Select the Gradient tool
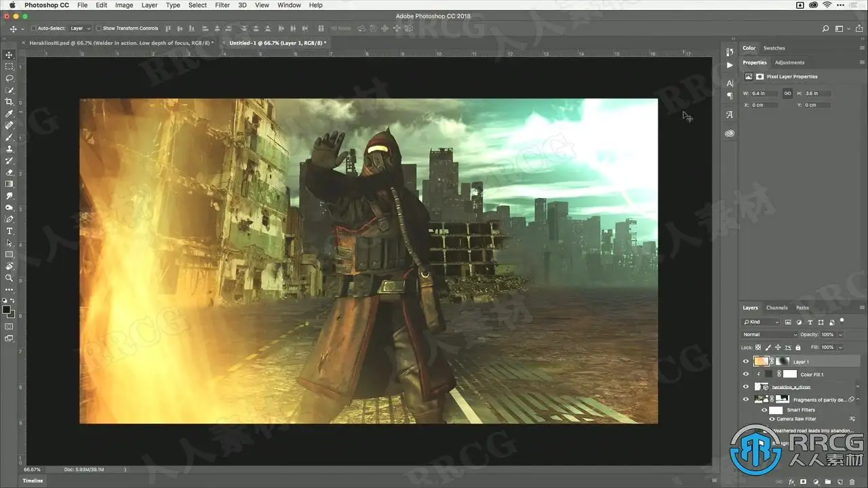The image size is (868, 488). tap(9, 184)
